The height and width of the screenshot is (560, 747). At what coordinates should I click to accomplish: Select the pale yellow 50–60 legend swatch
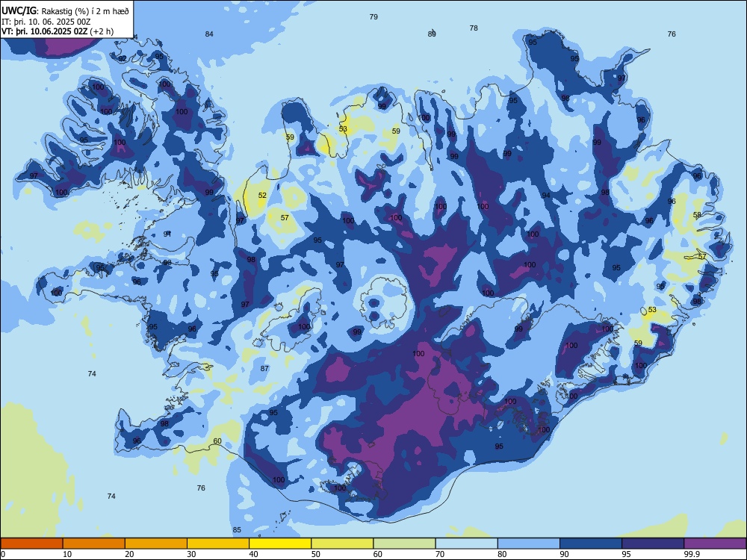(342, 544)
